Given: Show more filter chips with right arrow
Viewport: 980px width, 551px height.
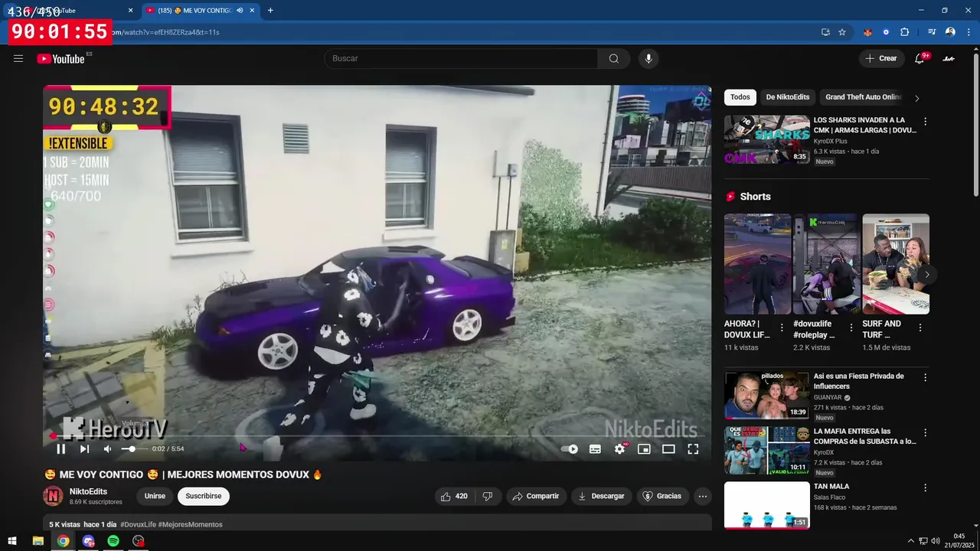Looking at the screenshot, I should (917, 98).
